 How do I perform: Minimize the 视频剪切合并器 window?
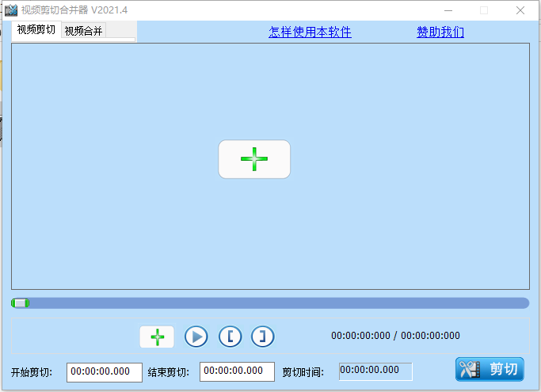[448, 10]
